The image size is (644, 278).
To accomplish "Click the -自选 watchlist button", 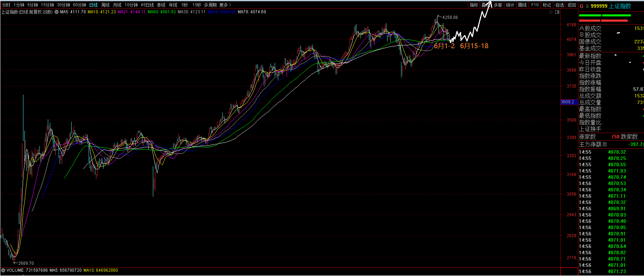I will coord(559,5).
